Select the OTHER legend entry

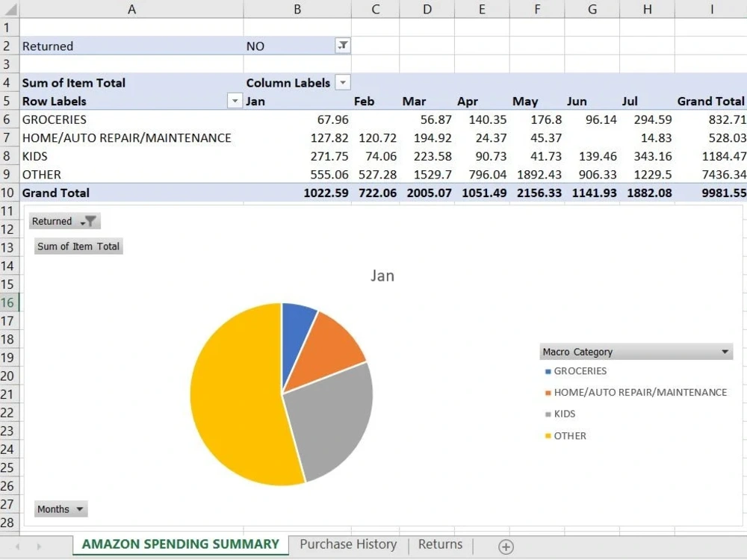click(x=565, y=436)
